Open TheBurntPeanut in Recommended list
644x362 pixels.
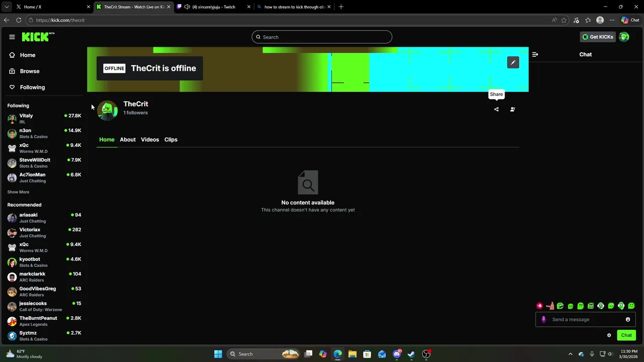[x=44, y=321]
